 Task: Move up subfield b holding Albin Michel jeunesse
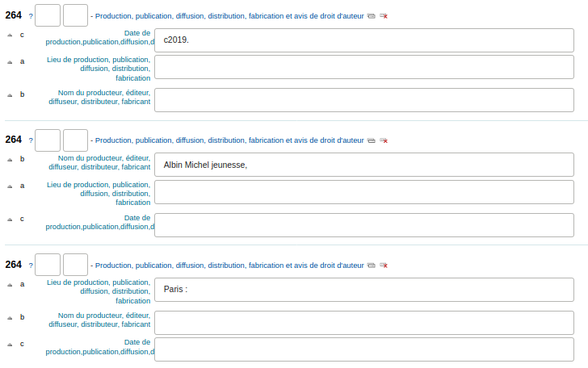pyautogui.click(x=10, y=160)
